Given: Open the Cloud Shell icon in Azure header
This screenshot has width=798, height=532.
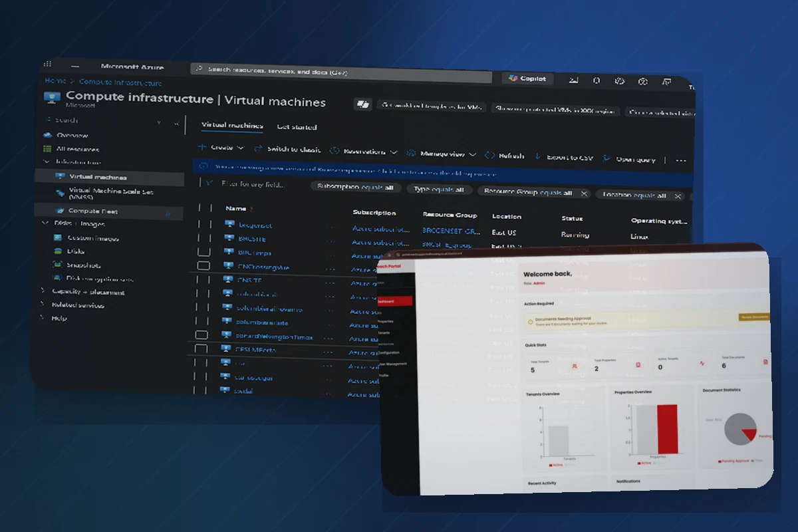Looking at the screenshot, I should click(x=573, y=80).
